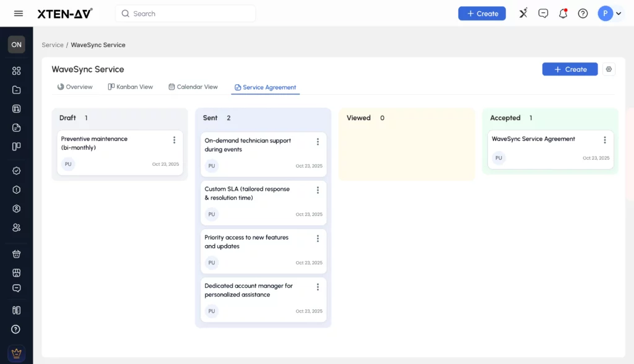Open the chat messages icon in top bar
Image resolution: width=634 pixels, height=364 pixels.
[543, 14]
